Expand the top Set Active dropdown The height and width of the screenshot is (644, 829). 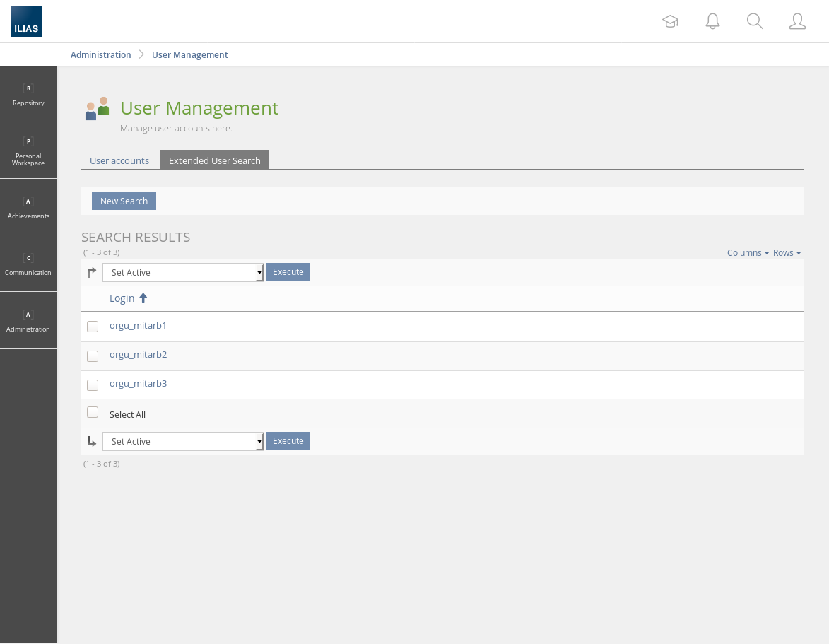coord(183,273)
